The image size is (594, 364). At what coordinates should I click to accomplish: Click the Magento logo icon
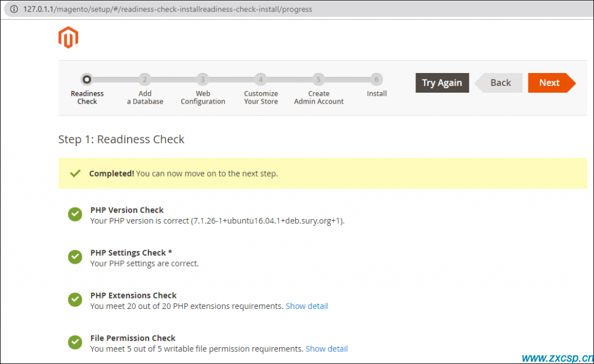pos(68,38)
